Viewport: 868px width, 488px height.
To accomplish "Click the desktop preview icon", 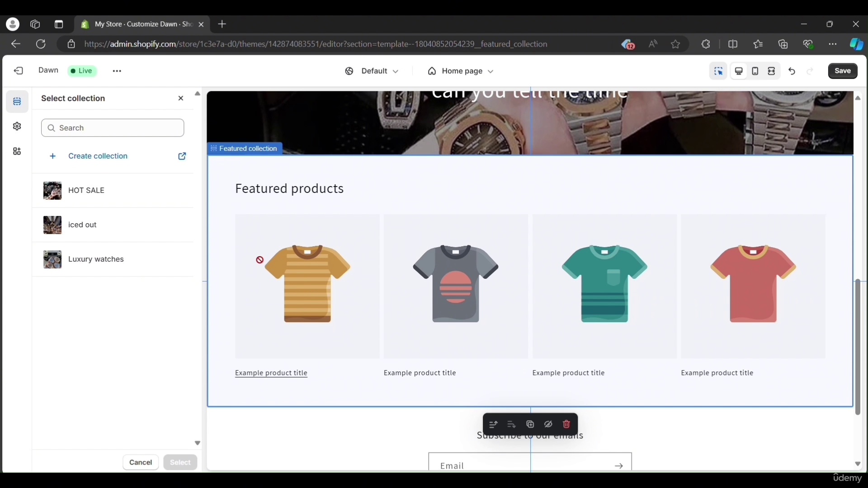I will point(738,71).
